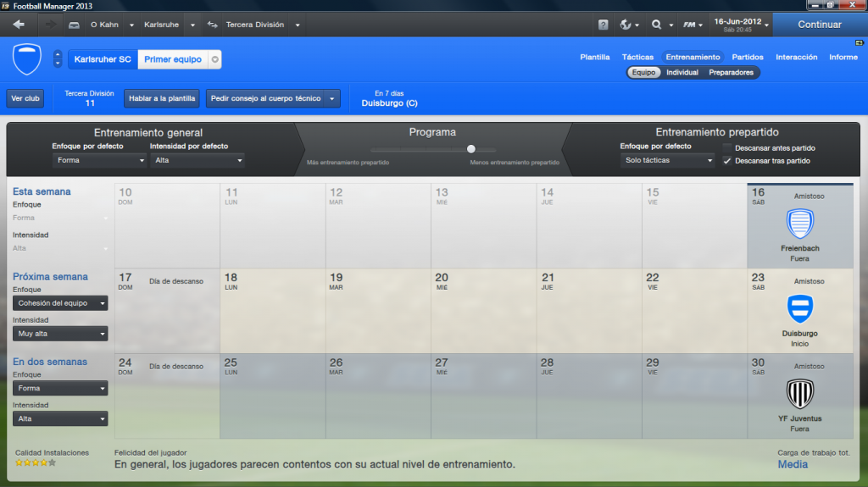Click calendar day 25 LUN
The height and width of the screenshot is (487, 868).
tap(272, 396)
